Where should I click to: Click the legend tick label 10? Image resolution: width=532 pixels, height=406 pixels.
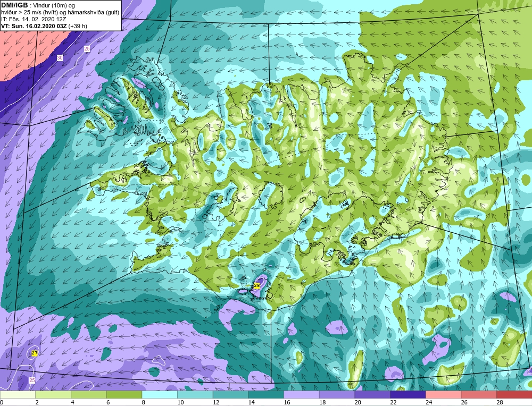(180, 402)
